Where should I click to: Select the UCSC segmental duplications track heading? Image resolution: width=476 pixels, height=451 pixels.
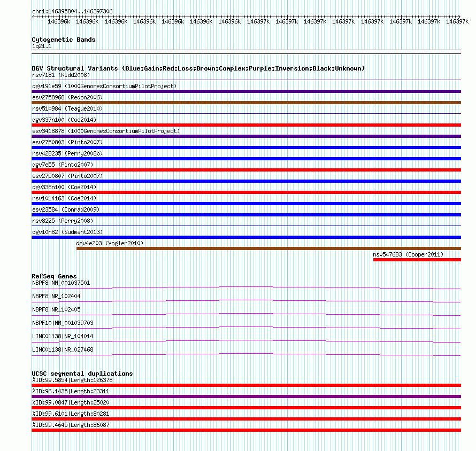pos(82,374)
